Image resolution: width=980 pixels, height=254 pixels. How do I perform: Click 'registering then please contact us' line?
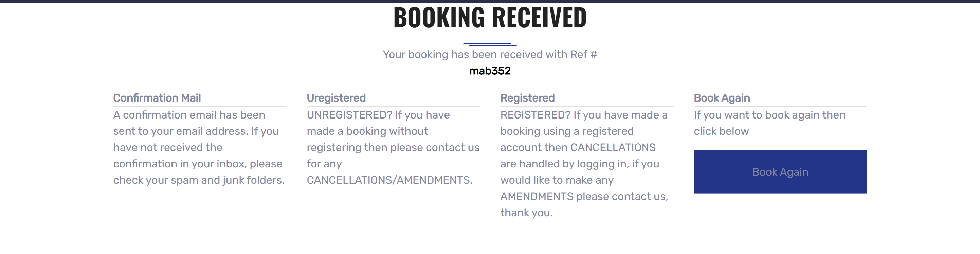pyautogui.click(x=393, y=147)
